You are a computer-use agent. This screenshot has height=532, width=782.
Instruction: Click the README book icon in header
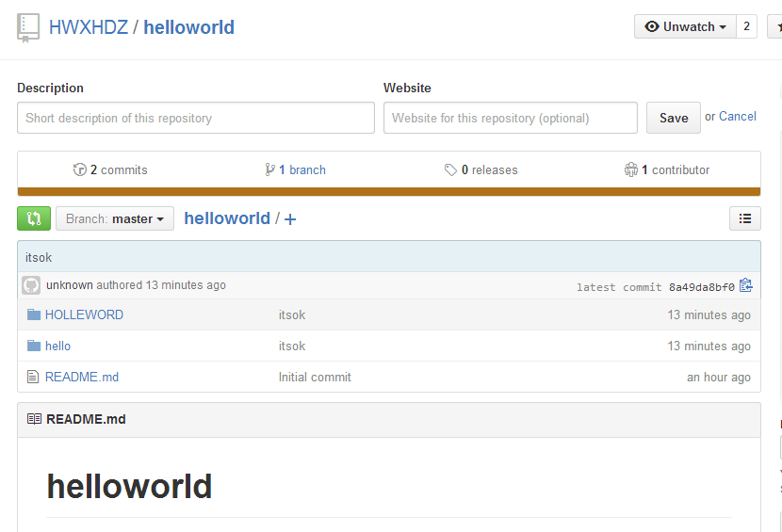click(x=34, y=419)
